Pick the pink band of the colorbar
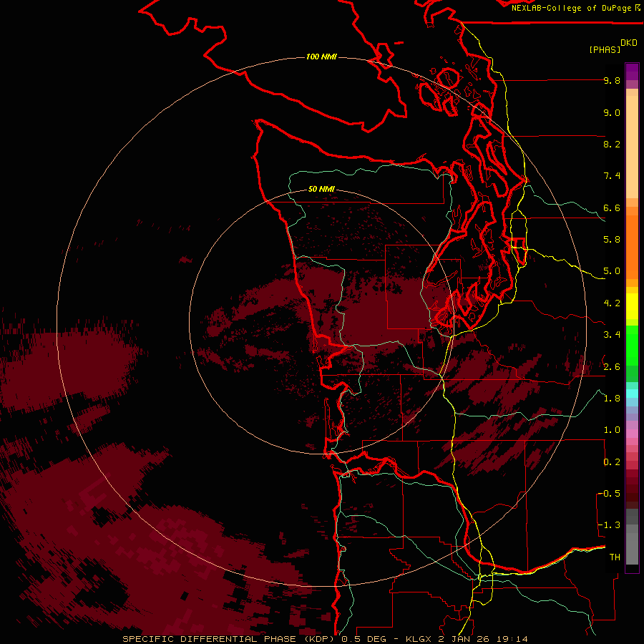 [632, 434]
